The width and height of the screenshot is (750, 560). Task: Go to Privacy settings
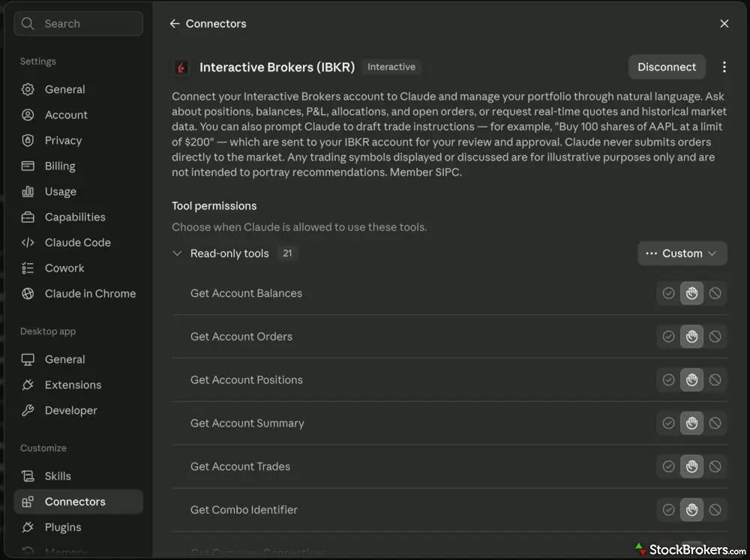(x=79, y=140)
